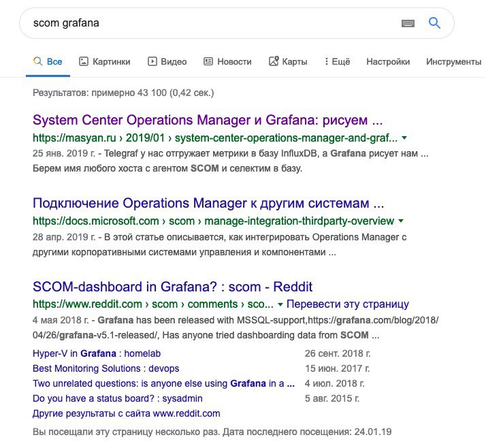The width and height of the screenshot is (486, 448).
Task: Select the Все tab
Action: click(48, 62)
